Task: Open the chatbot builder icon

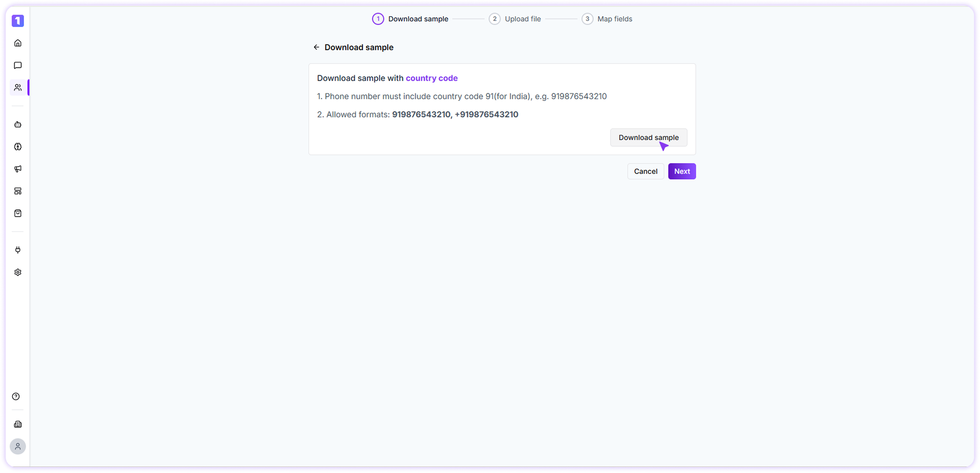Action: click(18, 124)
